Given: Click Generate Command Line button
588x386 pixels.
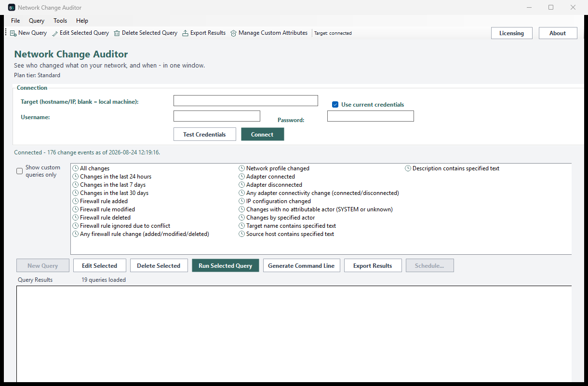Looking at the screenshot, I should [301, 265].
